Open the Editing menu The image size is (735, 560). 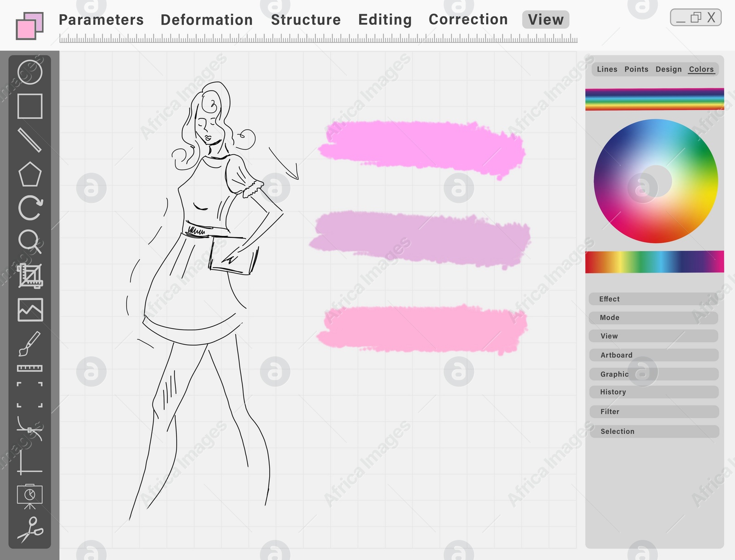(385, 20)
